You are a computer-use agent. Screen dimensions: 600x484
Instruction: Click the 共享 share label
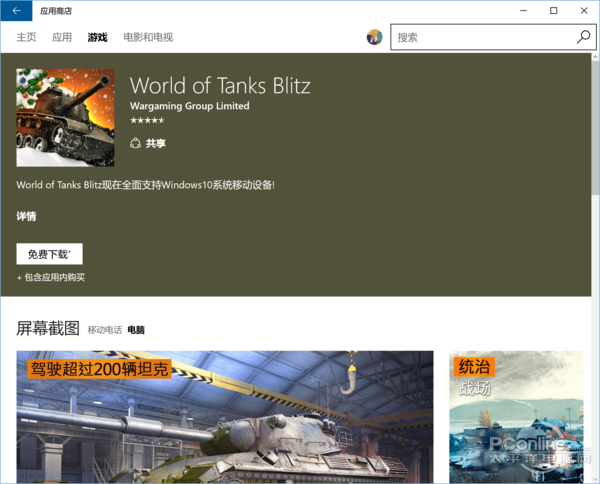coord(156,143)
